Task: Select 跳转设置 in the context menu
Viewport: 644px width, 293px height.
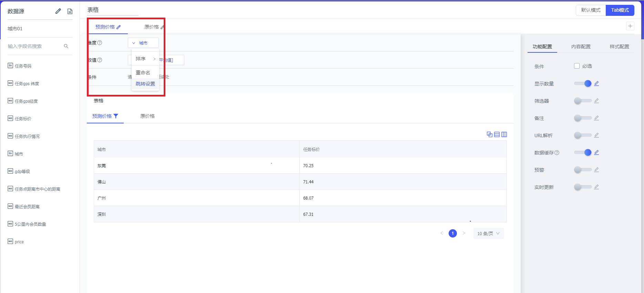Action: coord(145,84)
